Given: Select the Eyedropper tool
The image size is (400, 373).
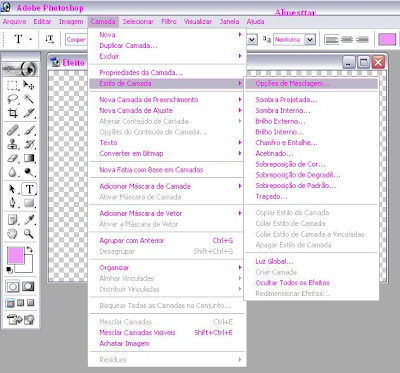Looking at the screenshot, I should coord(29,220).
